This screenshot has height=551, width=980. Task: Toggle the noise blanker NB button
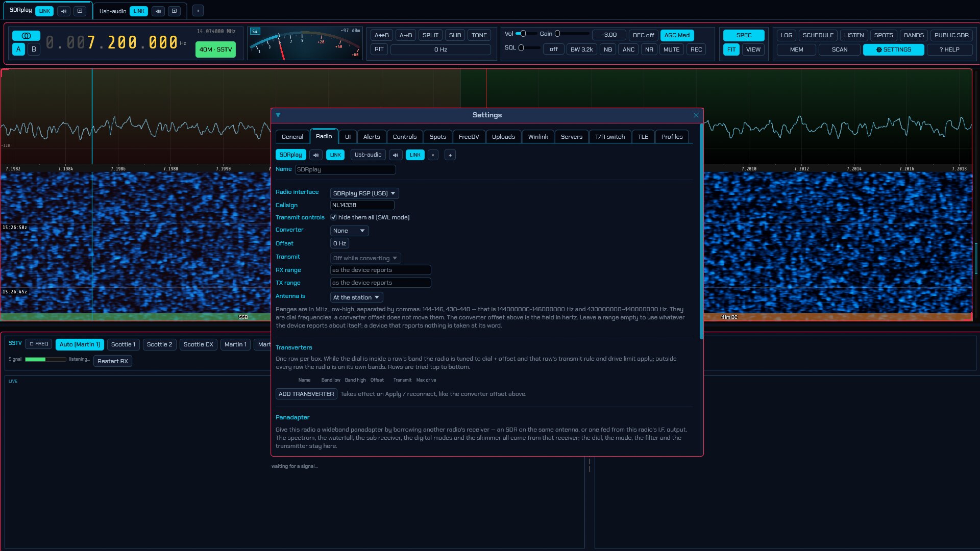pos(607,49)
